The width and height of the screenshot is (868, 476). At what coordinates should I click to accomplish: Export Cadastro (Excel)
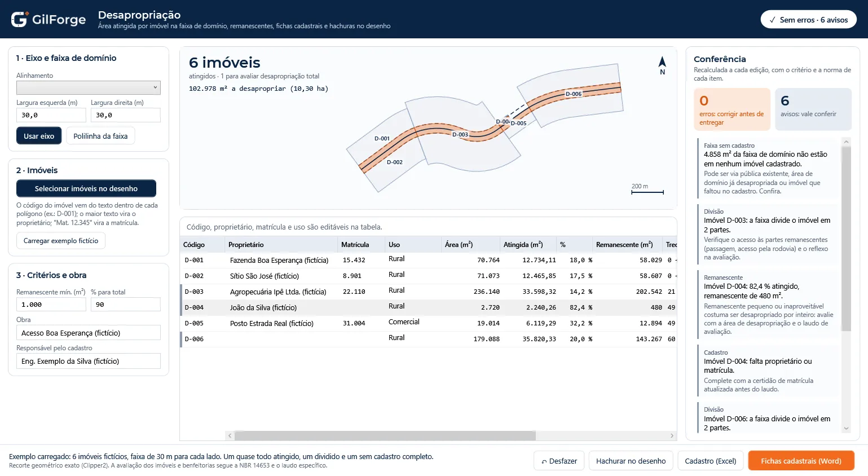(x=711, y=461)
